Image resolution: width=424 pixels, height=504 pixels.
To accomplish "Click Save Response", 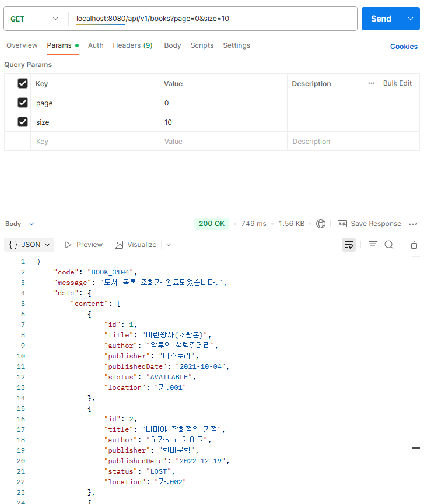I will coord(369,224).
